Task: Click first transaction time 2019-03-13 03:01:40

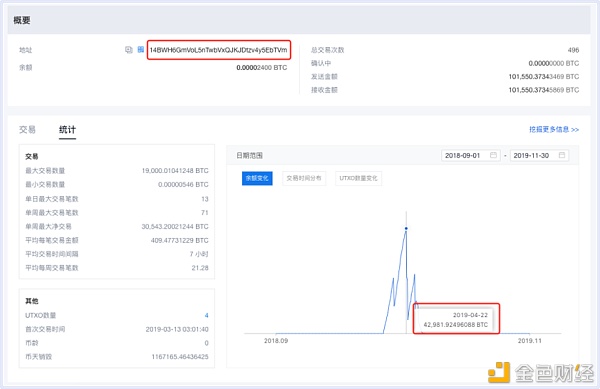Action: click(x=177, y=329)
